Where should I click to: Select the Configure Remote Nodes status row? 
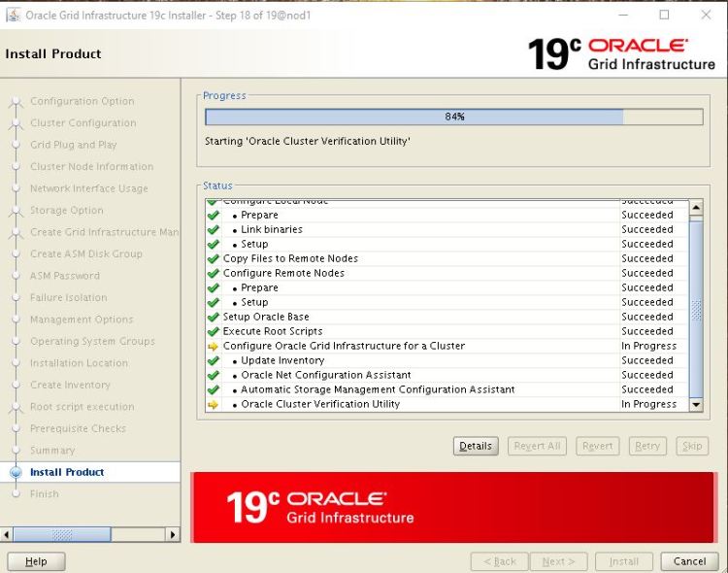click(282, 273)
